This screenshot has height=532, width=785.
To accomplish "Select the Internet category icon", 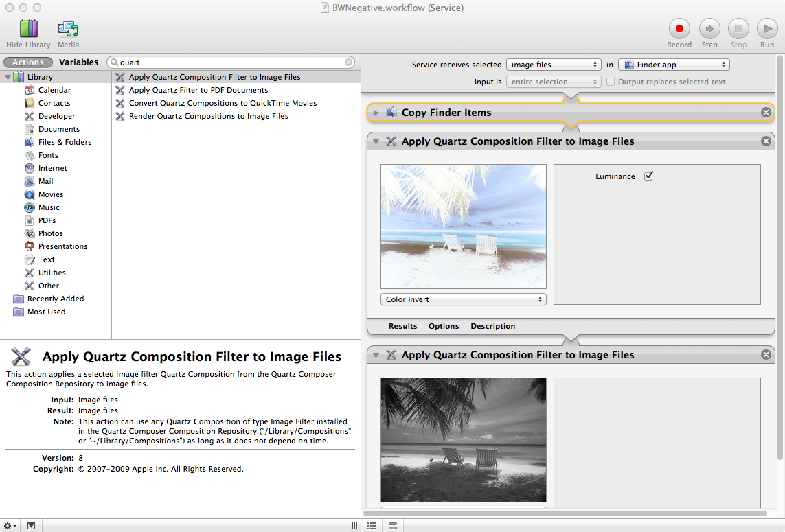I will click(x=30, y=168).
